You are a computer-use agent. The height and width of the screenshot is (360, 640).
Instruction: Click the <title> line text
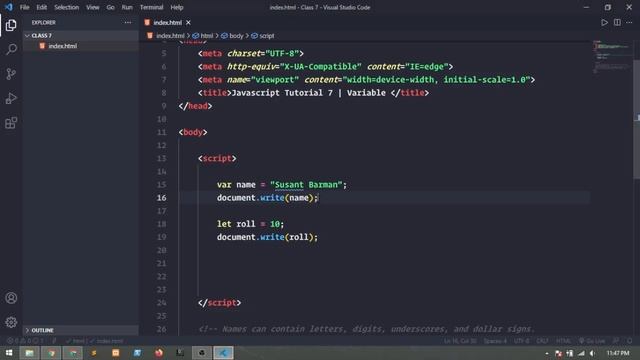click(x=313, y=93)
